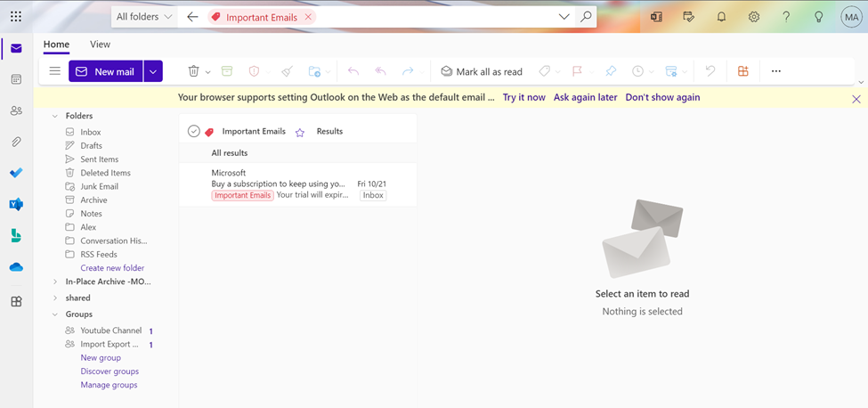Open Yammer app icon in left rail
Viewport: 868px width, 408px height.
pos(16,204)
